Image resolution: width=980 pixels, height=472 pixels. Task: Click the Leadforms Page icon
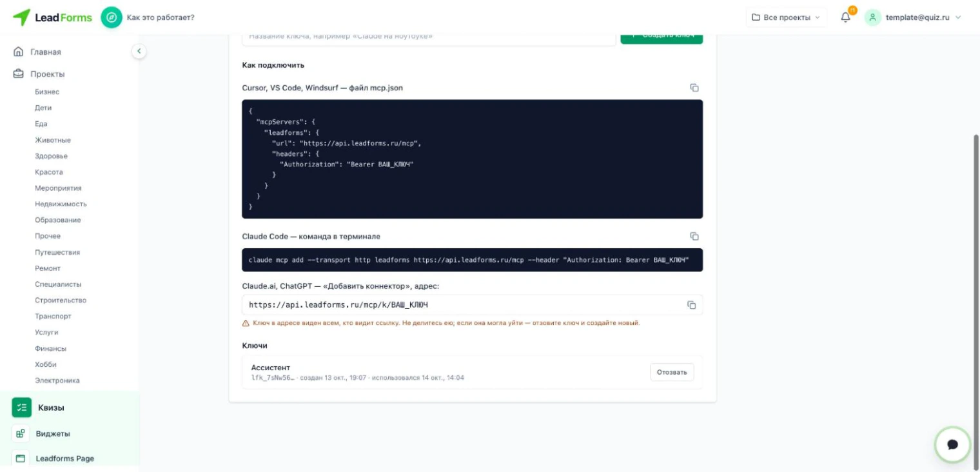(x=21, y=458)
